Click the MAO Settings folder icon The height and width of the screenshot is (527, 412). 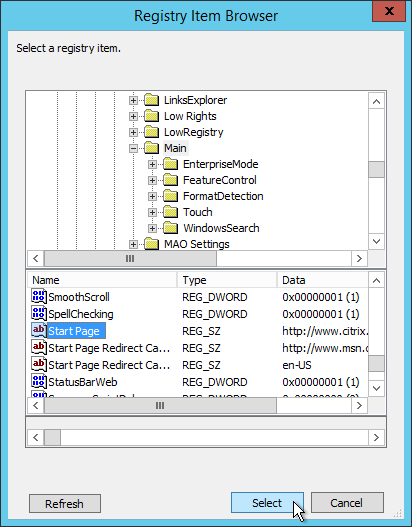click(x=152, y=244)
